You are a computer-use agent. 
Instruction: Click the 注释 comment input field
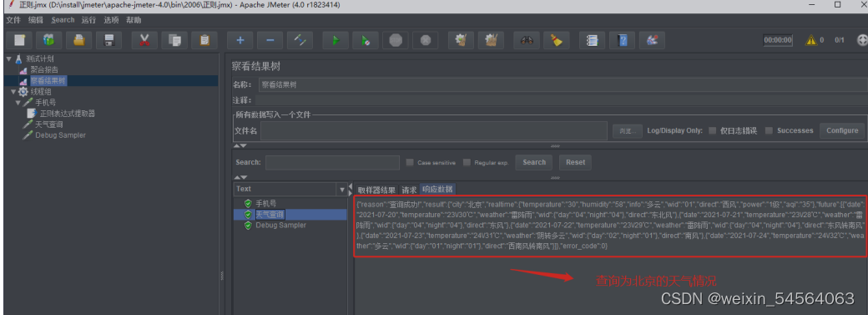[562, 100]
